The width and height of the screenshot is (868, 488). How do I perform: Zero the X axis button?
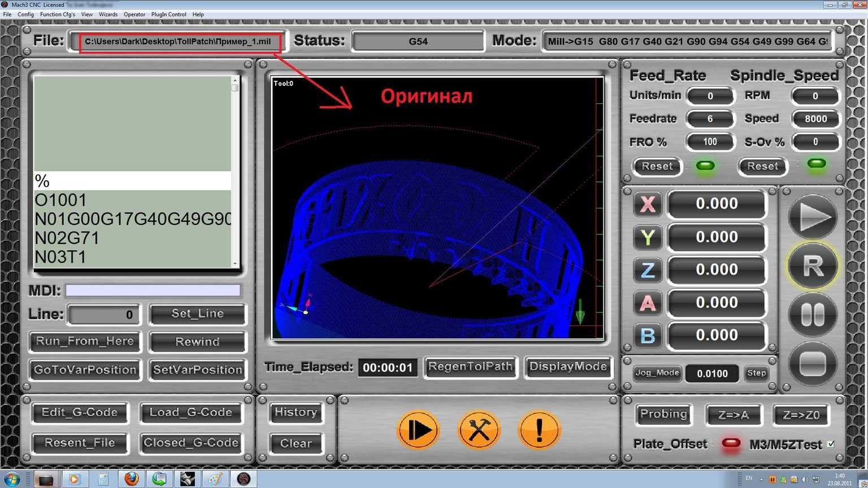point(648,204)
